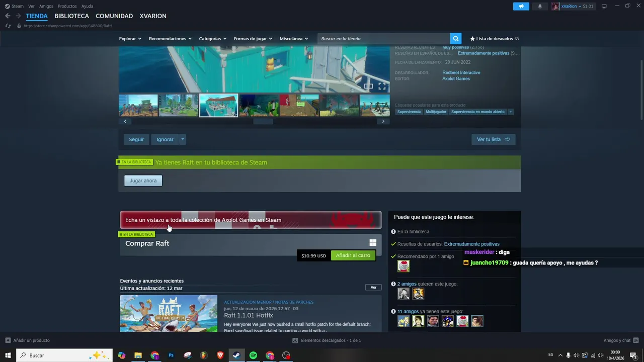Image resolution: width=644 pixels, height=362 pixels.
Task: Expand the Categorías dropdown
Action: (212, 39)
